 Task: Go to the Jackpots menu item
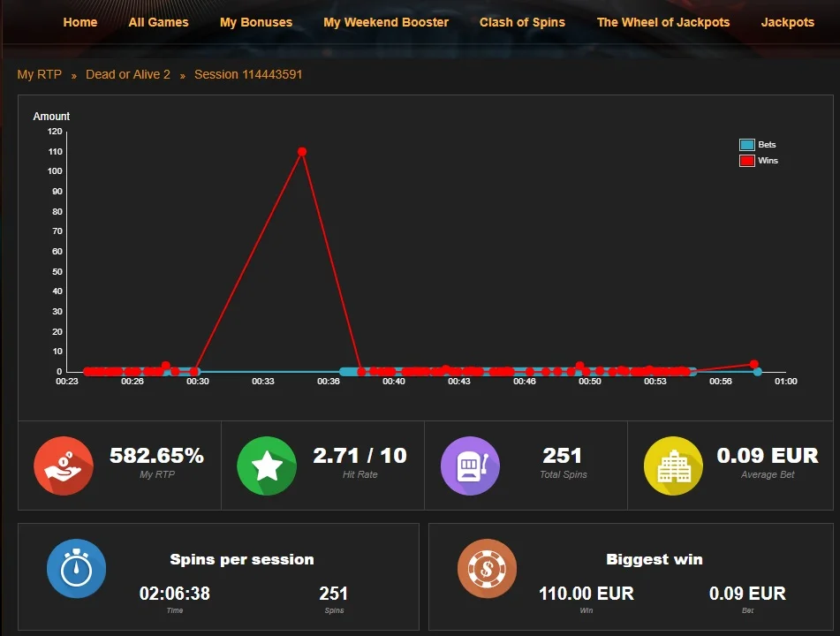pyautogui.click(x=788, y=22)
